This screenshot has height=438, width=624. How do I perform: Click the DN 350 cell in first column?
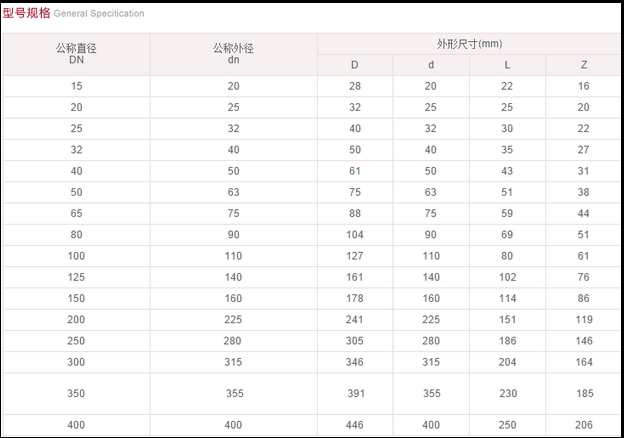(x=76, y=394)
